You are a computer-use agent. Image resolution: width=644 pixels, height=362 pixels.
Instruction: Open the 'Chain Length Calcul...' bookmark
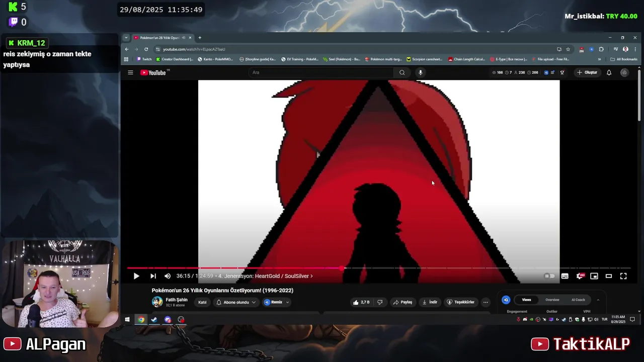click(467, 59)
